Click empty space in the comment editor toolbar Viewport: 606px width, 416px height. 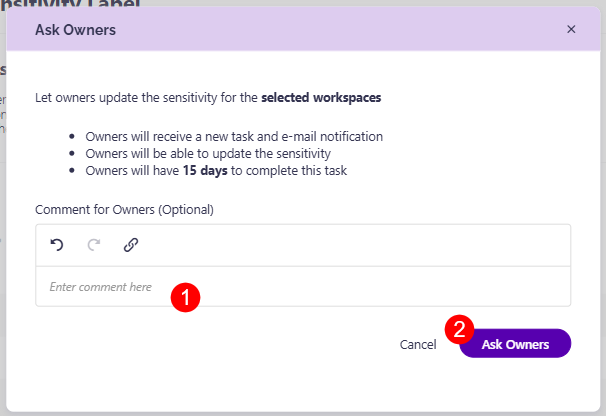pos(350,244)
